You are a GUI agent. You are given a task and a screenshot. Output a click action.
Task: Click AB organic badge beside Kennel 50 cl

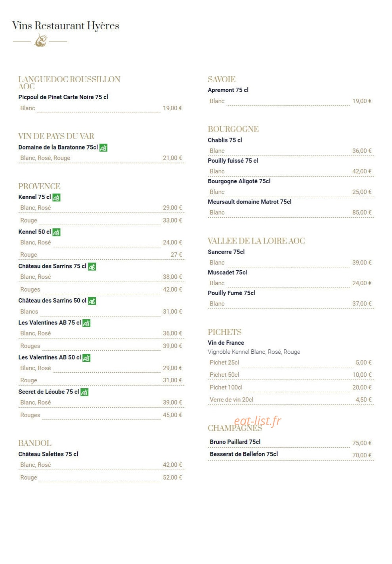point(56,232)
